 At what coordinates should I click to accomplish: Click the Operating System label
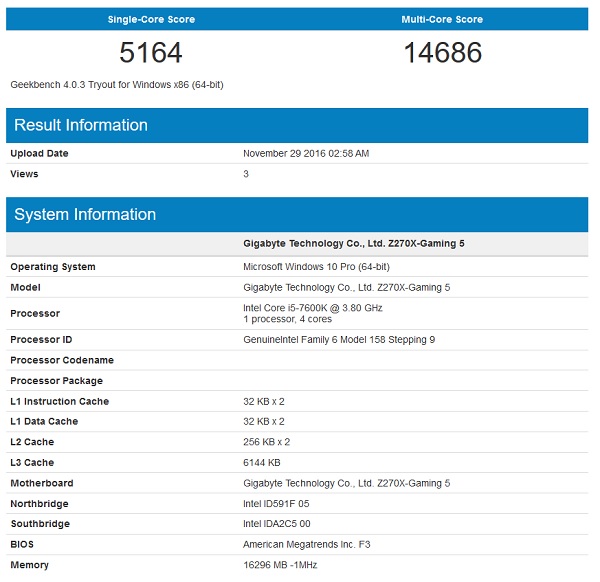[x=53, y=267]
